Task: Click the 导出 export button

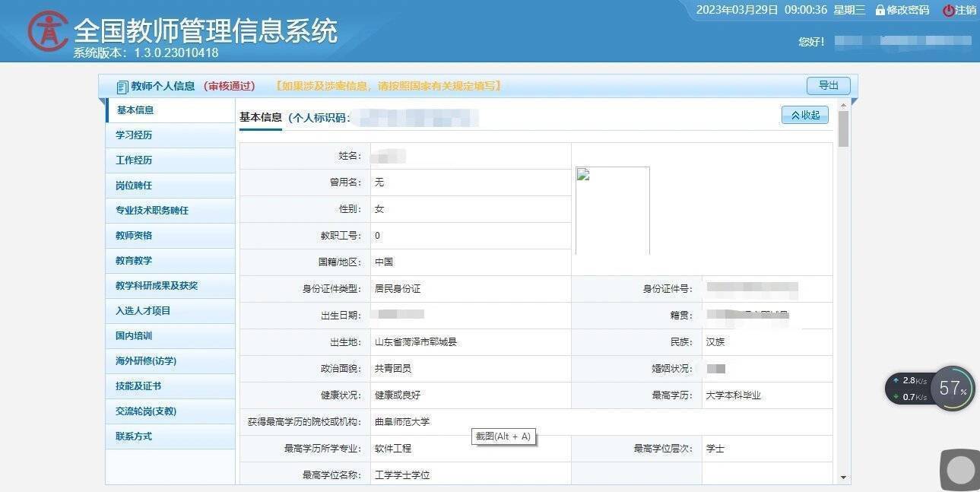Action: (827, 86)
